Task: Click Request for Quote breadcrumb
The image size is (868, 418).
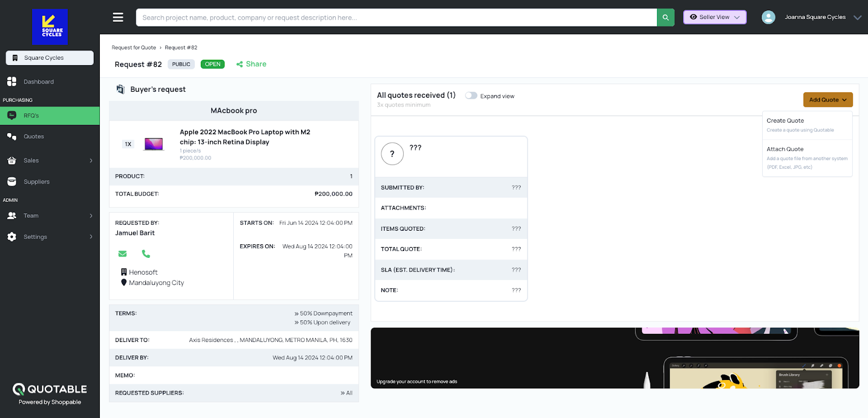Action: [x=133, y=48]
